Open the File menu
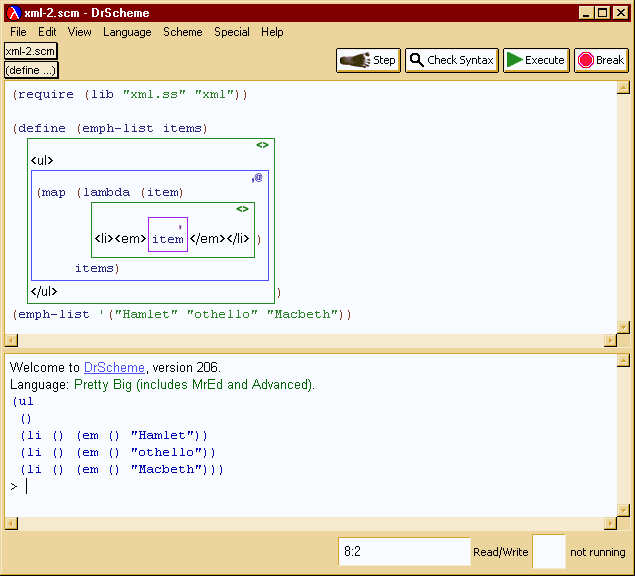The height and width of the screenshot is (576, 635). point(18,32)
